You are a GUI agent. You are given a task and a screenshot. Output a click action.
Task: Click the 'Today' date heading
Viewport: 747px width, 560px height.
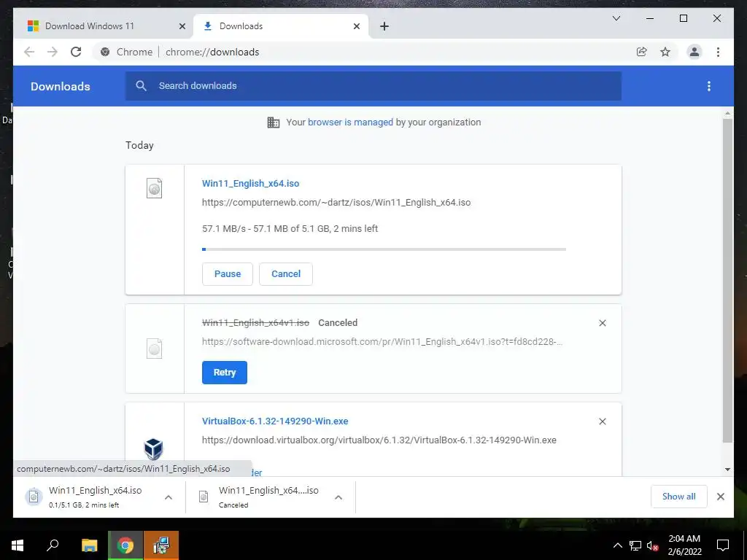[139, 145]
